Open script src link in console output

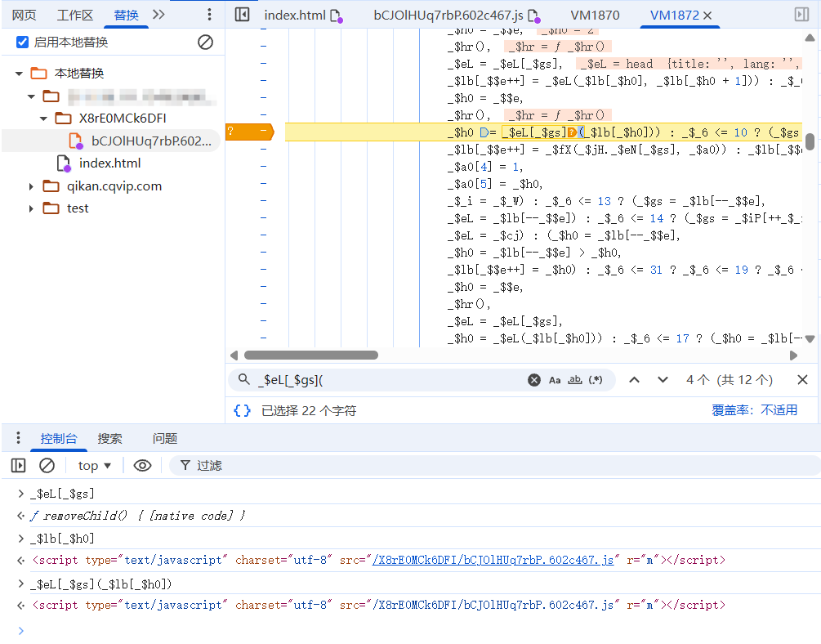pyautogui.click(x=493, y=561)
